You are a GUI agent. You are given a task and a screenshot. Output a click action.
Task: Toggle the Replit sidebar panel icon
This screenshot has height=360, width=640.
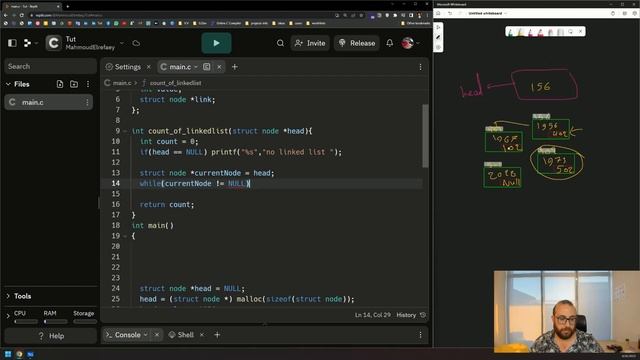click(12, 43)
